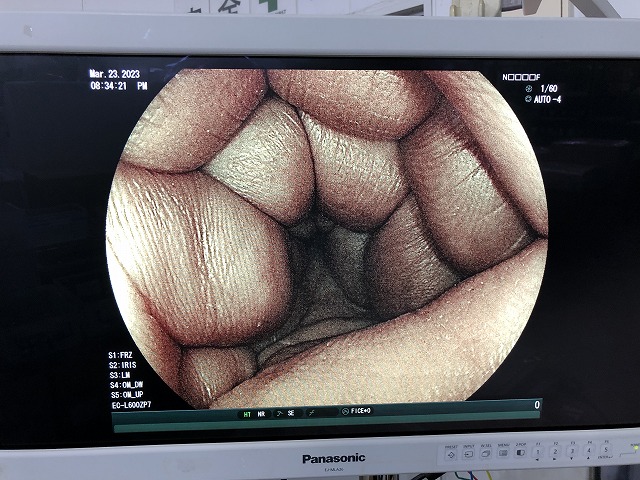The height and width of the screenshot is (480, 640).
Task: Open the monitor MENU button
Action: [503, 453]
